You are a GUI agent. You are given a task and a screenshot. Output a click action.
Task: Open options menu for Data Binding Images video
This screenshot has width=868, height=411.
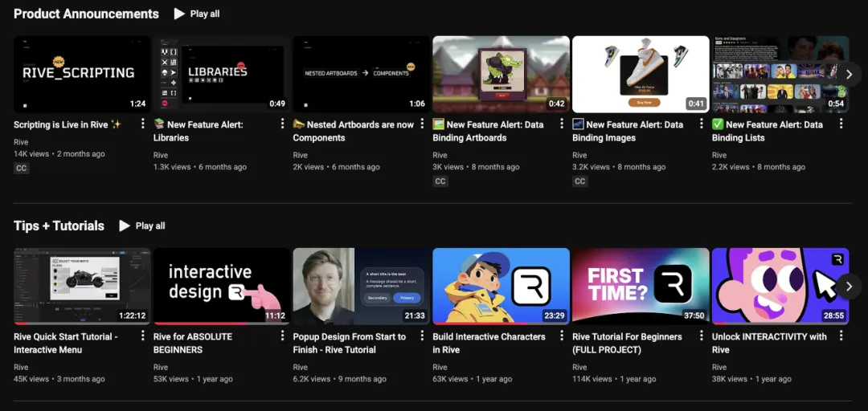pos(702,124)
